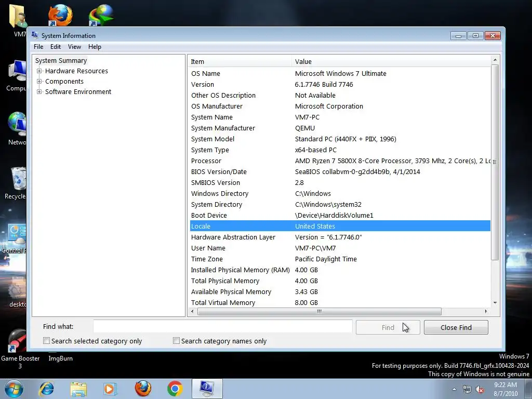The image size is (532, 399).
Task: Select the System Type row
Action: [x=340, y=150]
